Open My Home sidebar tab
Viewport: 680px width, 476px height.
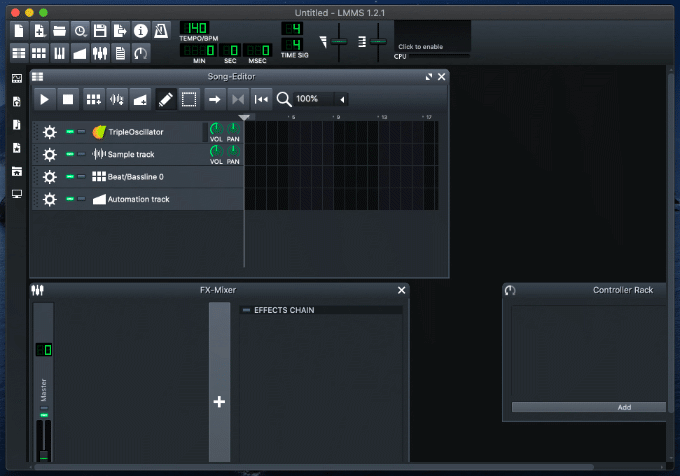(17, 171)
